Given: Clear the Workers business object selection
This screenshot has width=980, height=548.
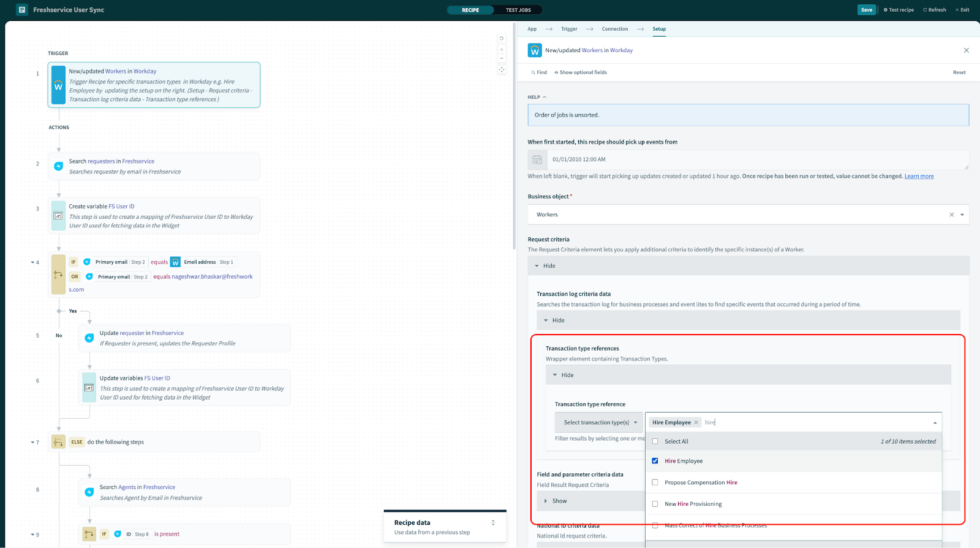Looking at the screenshot, I should pyautogui.click(x=952, y=215).
